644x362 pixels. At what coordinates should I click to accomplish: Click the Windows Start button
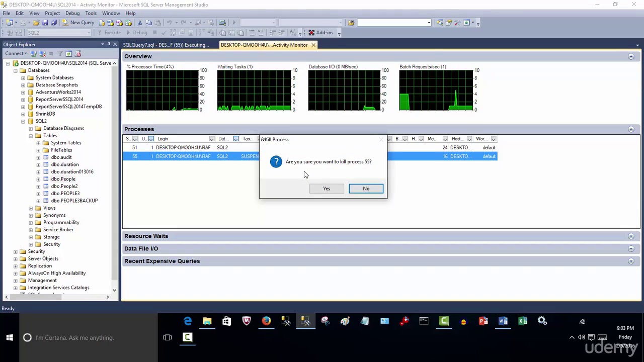(x=10, y=338)
